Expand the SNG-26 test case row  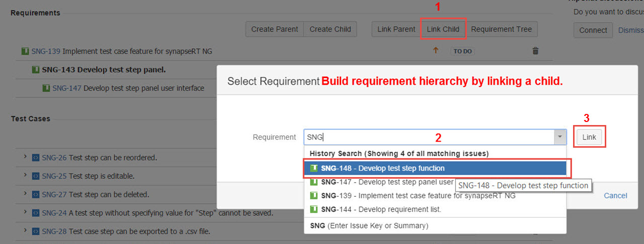(x=25, y=157)
